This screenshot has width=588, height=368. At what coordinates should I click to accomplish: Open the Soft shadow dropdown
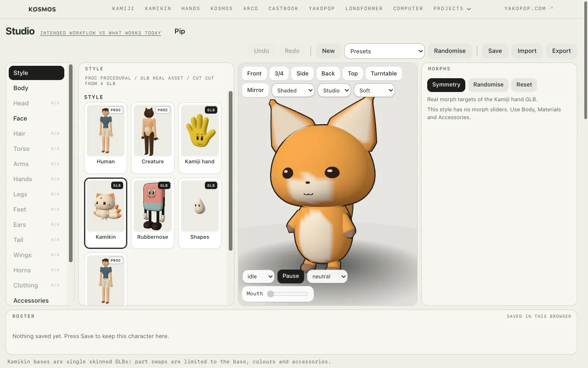[374, 90]
